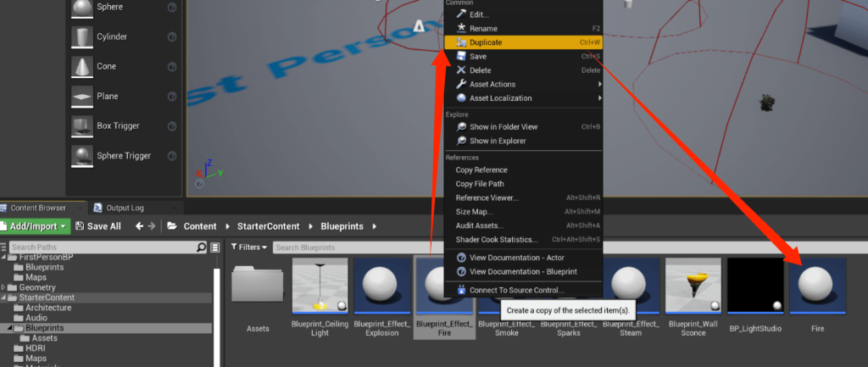The width and height of the screenshot is (868, 367).
Task: Click the Blueprints breadcrumb
Action: point(342,226)
